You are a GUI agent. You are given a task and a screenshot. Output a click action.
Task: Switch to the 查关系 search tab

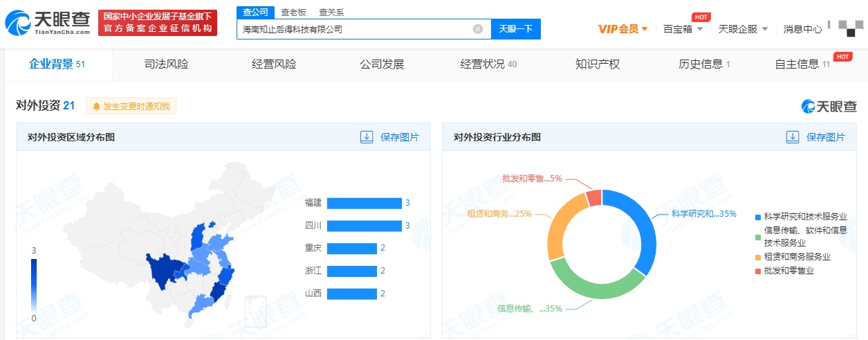(x=331, y=12)
